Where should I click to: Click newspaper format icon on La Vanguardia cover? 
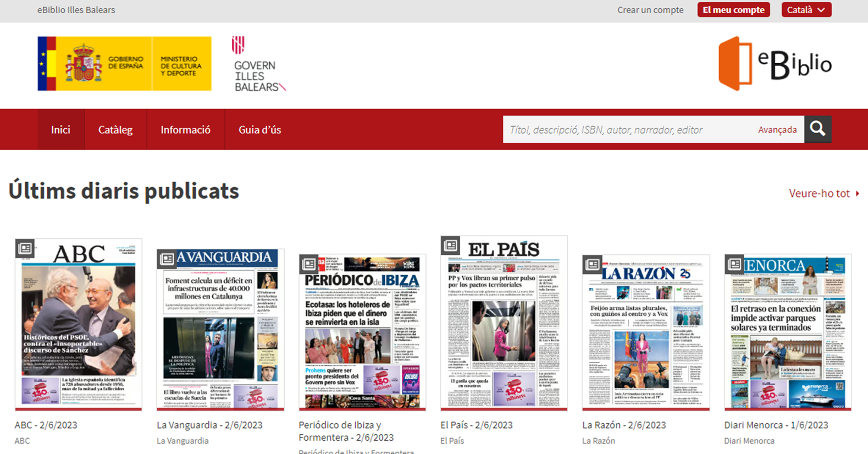click(x=167, y=259)
